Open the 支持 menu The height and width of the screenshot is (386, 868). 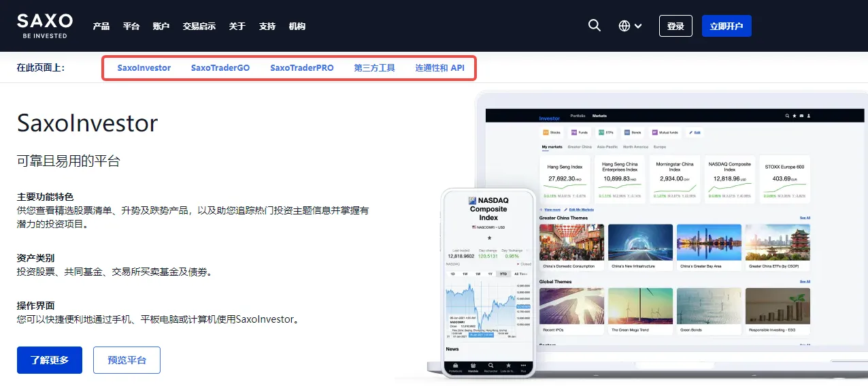pyautogui.click(x=267, y=27)
